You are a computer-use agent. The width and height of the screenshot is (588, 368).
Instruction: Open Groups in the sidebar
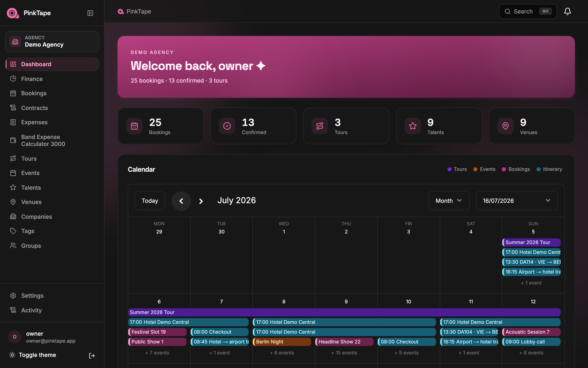52,246
